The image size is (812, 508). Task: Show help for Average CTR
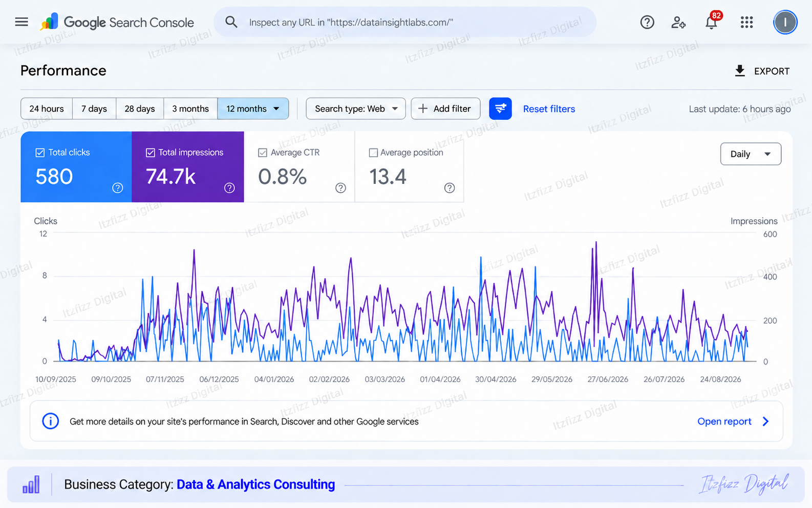[340, 188]
